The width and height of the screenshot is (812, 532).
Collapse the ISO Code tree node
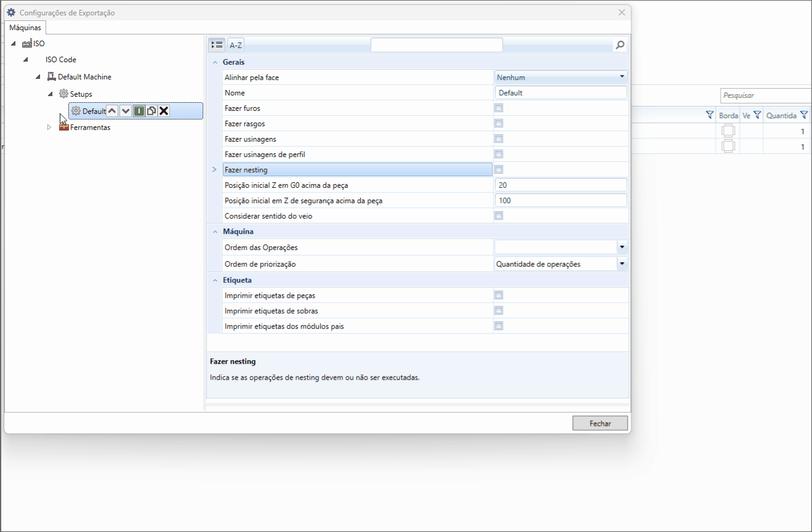(26, 60)
